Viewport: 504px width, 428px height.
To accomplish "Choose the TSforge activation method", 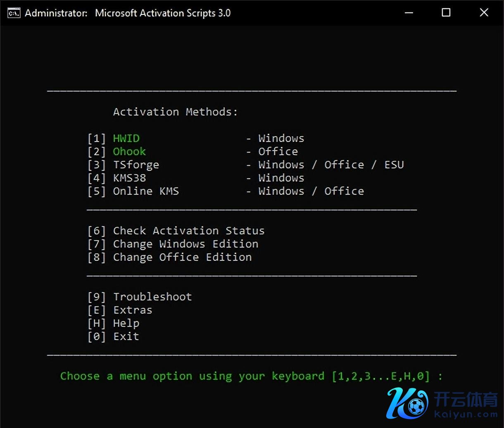I will coord(136,165).
